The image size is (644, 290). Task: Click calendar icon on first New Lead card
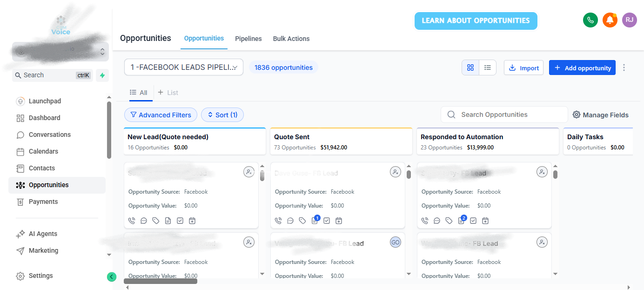[x=192, y=221]
